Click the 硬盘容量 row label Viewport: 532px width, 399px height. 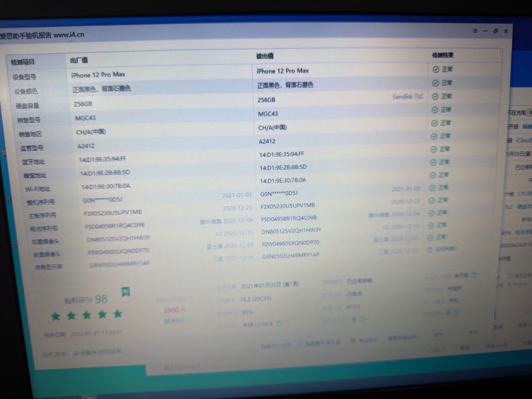tap(27, 106)
